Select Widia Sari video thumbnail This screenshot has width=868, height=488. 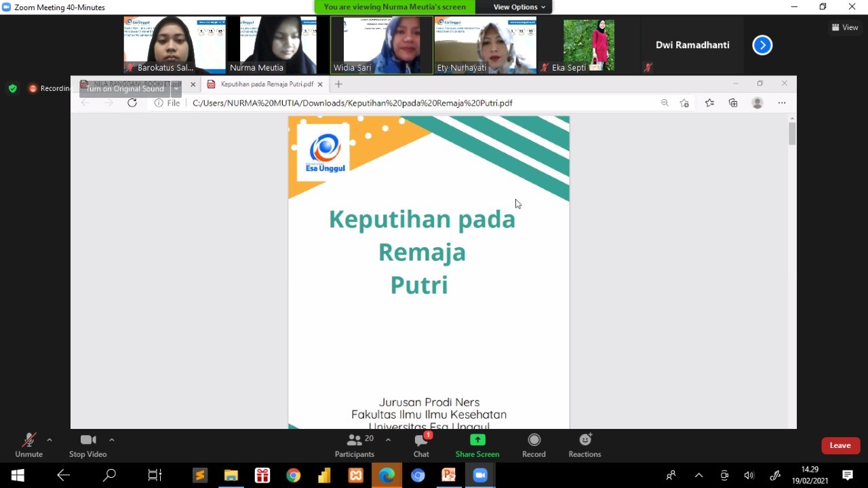(382, 45)
